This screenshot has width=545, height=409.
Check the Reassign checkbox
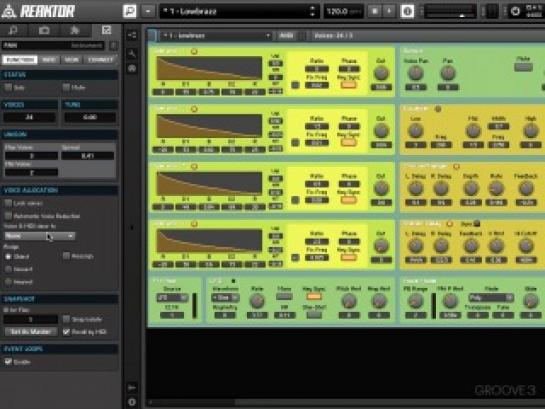[x=66, y=256]
